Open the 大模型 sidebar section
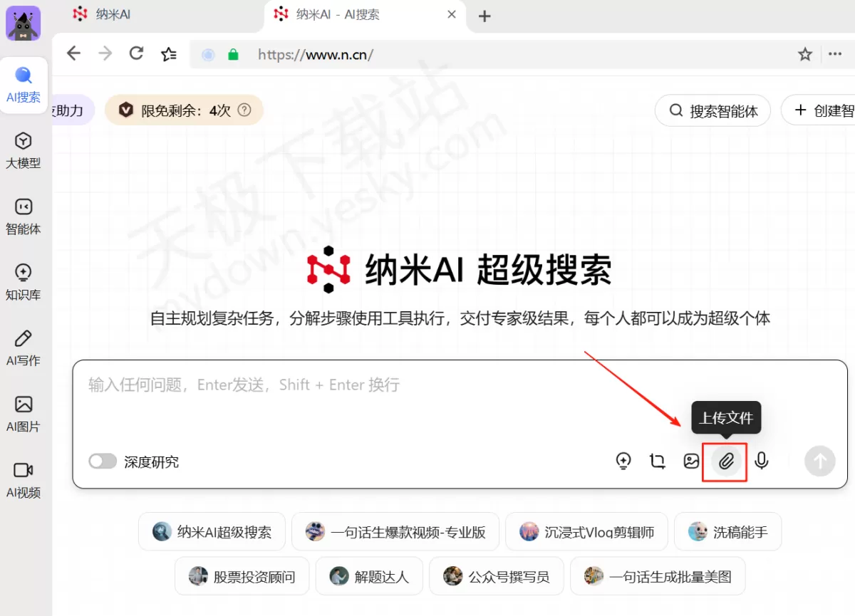 24,151
